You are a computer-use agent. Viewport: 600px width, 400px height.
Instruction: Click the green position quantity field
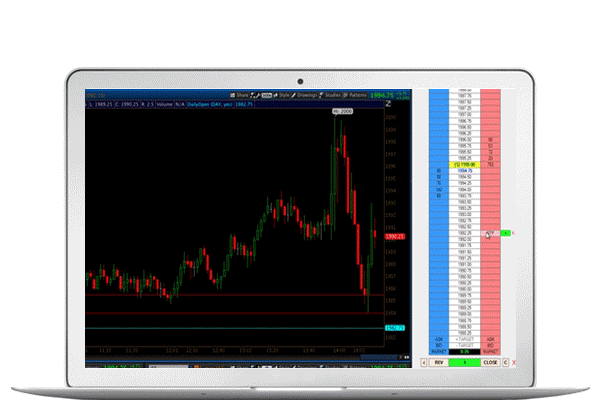pyautogui.click(x=465, y=363)
